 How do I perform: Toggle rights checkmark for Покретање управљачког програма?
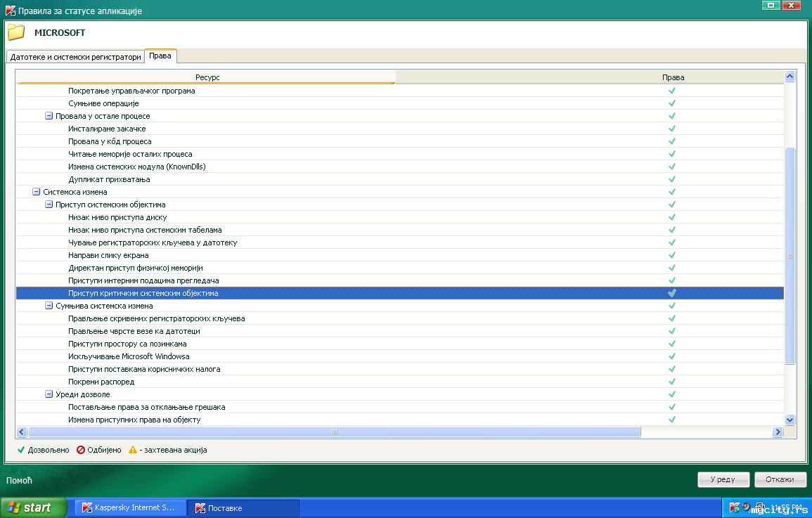672,91
